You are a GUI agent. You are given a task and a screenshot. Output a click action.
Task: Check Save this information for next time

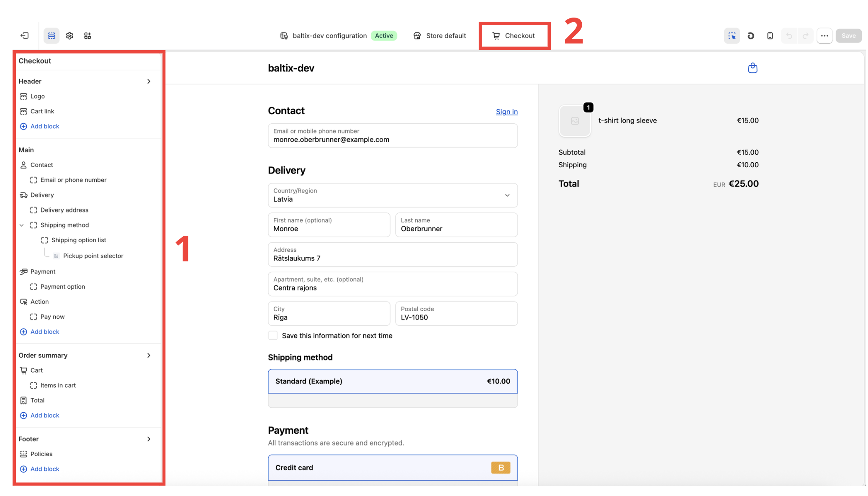tap(273, 335)
